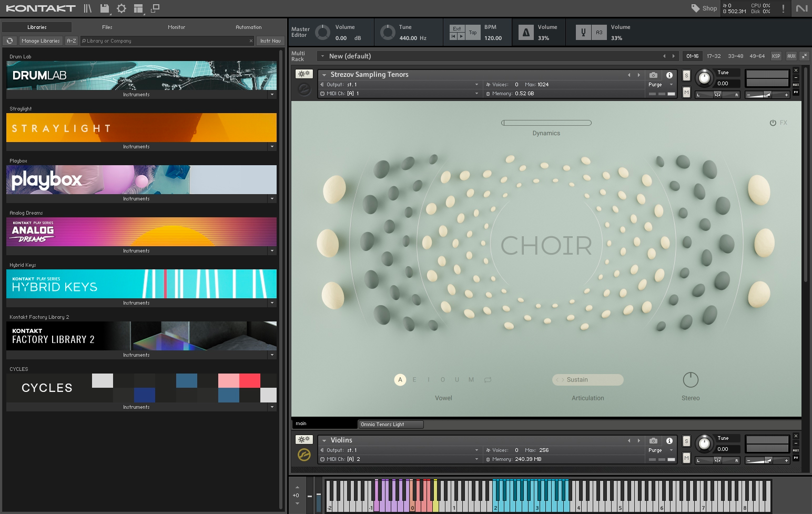Open the Instr Nav panel
This screenshot has height=514, width=812.
point(270,41)
